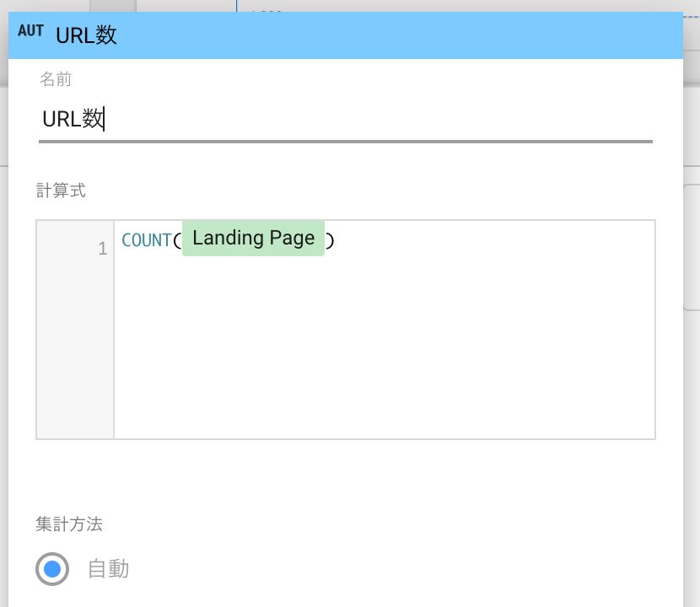The width and height of the screenshot is (700, 607).
Task: Click the AUT data type icon
Action: point(30,32)
